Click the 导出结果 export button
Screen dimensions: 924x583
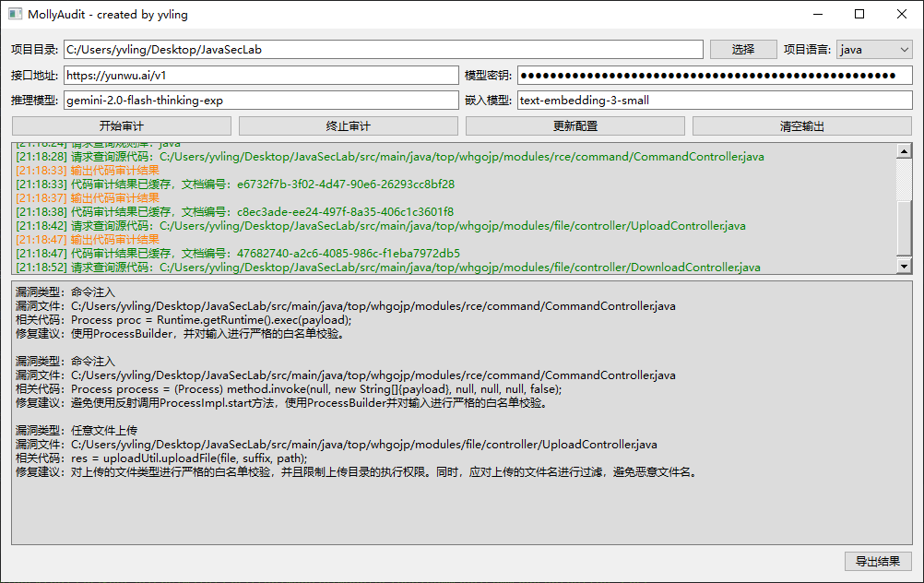click(877, 562)
